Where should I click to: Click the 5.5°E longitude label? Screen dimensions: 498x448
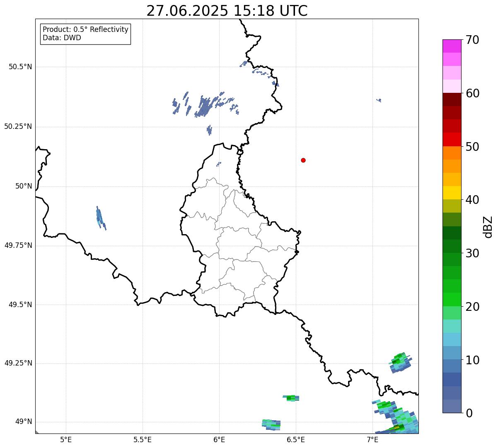pos(143,439)
